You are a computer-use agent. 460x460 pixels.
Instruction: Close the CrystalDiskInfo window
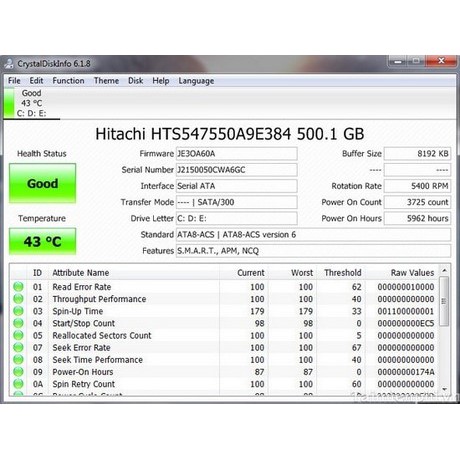coord(441,61)
